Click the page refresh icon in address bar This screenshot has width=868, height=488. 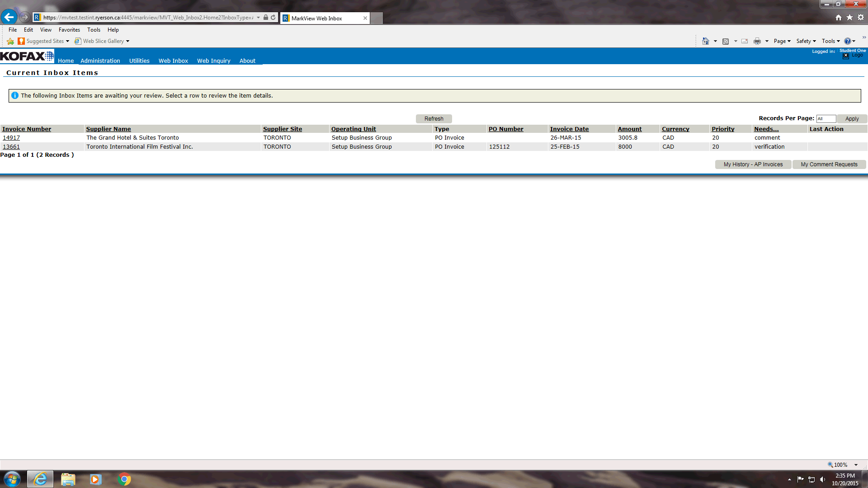pyautogui.click(x=273, y=18)
